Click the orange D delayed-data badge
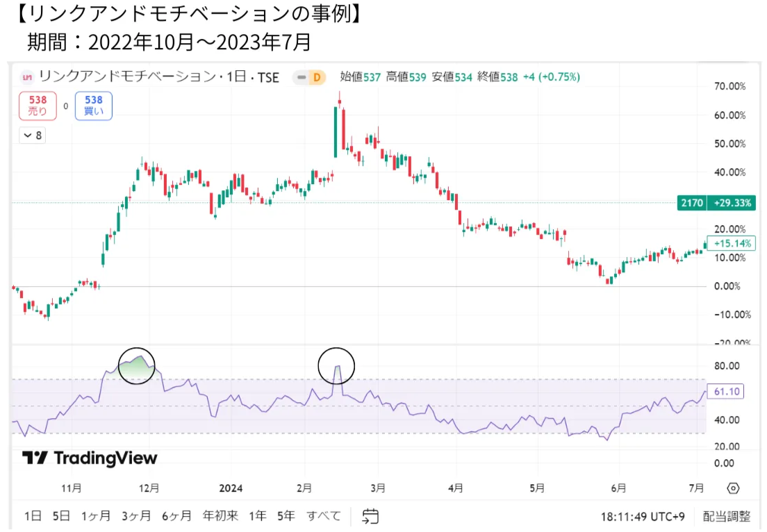The height and width of the screenshot is (532, 767). pyautogui.click(x=317, y=77)
